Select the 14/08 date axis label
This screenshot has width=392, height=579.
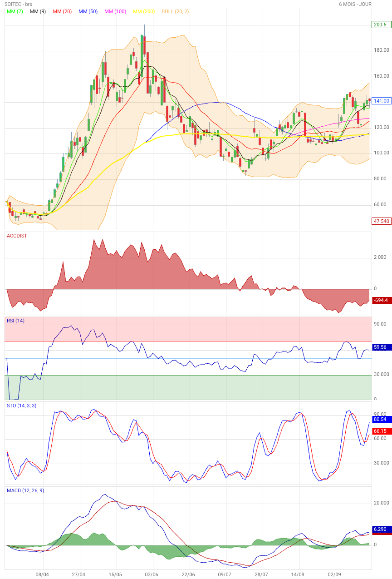point(298,574)
